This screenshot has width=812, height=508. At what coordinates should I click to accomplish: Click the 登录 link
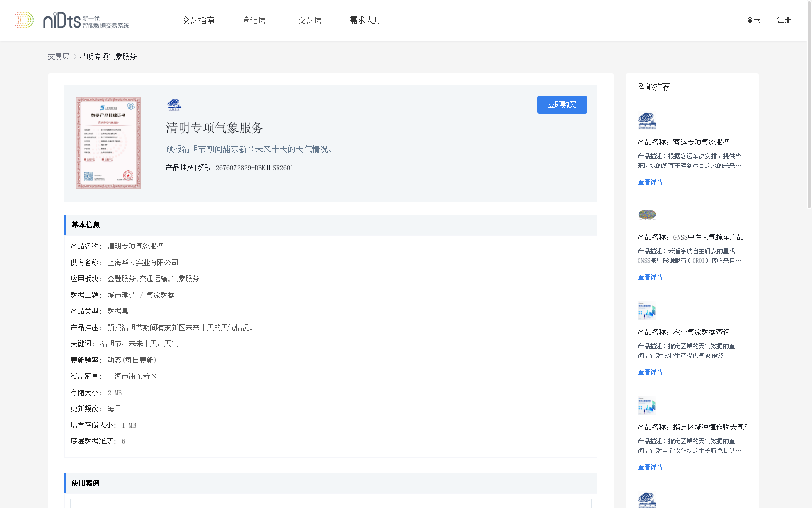(x=753, y=20)
